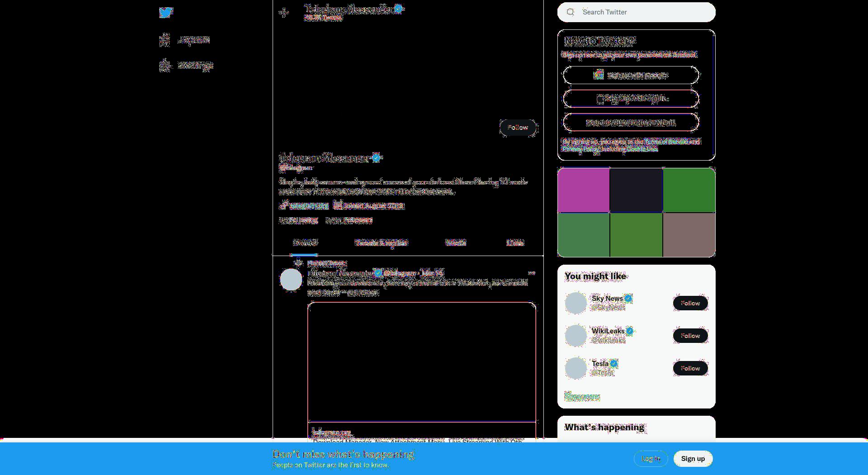The width and height of the screenshot is (868, 475).
Task: Choose Sign up with phone or email
Action: pos(631,122)
